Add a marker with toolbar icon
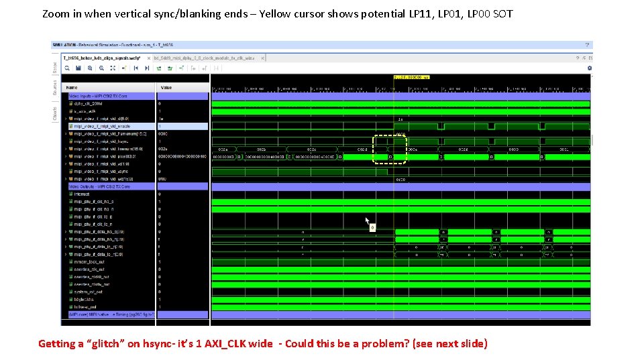 (181, 68)
